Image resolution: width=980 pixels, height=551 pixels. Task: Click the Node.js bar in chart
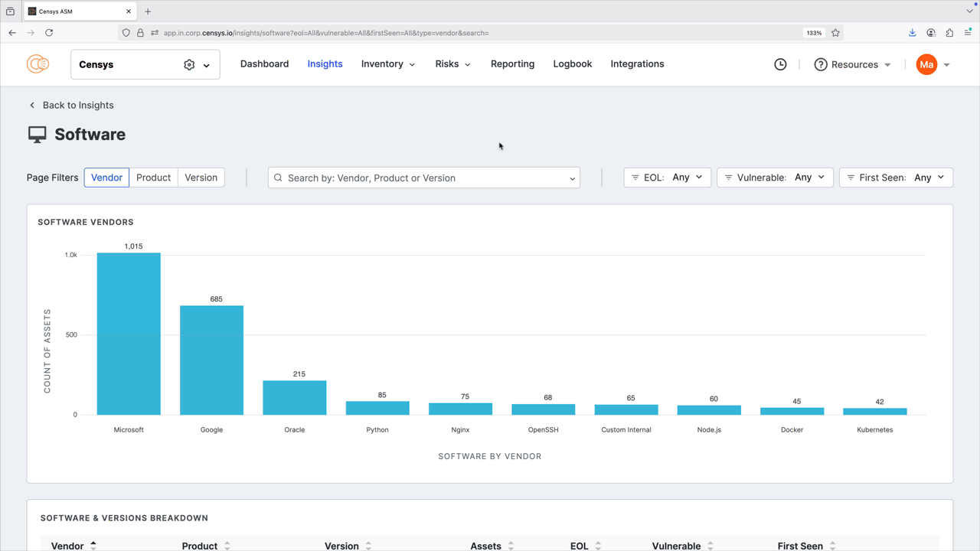709,410
